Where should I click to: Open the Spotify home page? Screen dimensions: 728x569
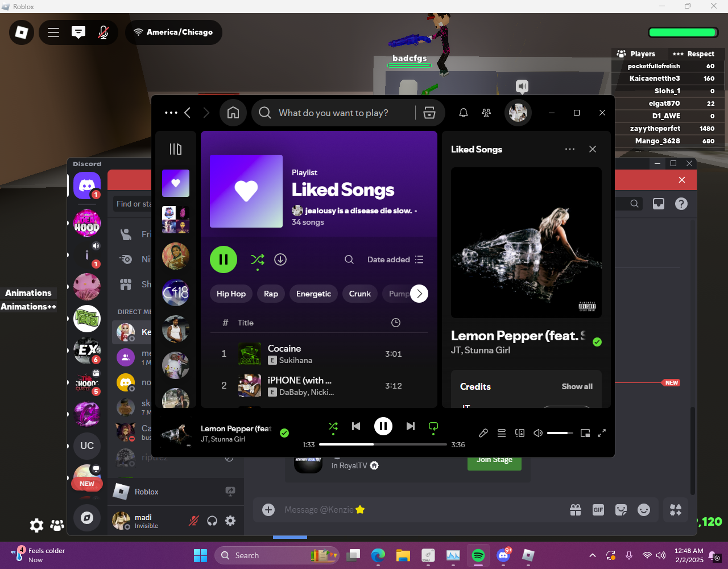click(233, 113)
